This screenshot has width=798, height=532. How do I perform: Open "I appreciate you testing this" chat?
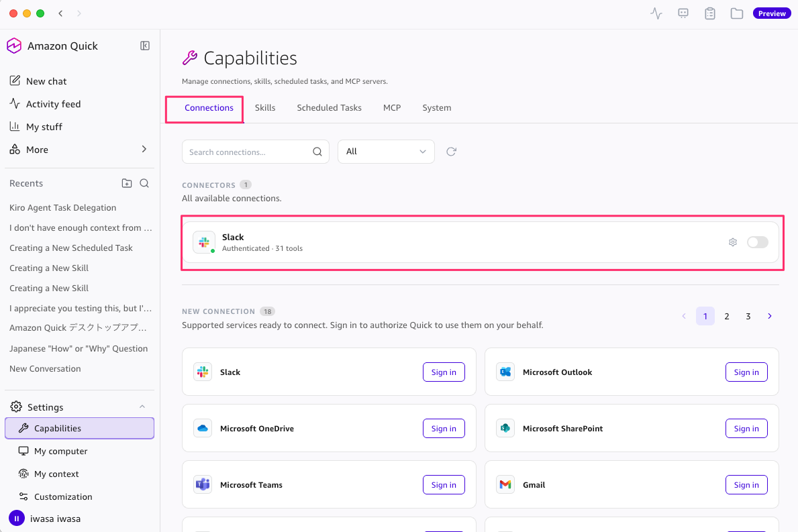coord(79,308)
